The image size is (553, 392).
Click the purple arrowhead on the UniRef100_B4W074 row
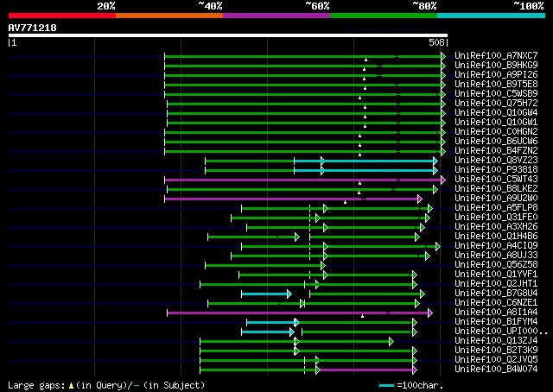tap(415, 370)
